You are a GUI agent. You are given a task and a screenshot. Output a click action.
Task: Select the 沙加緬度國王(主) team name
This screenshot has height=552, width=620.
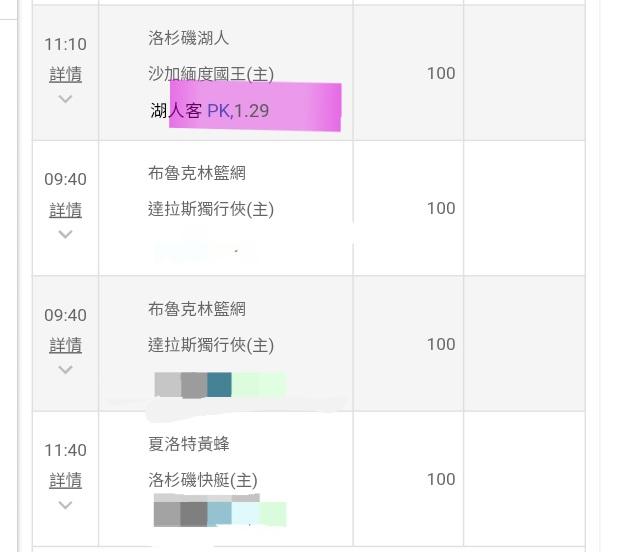coord(210,74)
